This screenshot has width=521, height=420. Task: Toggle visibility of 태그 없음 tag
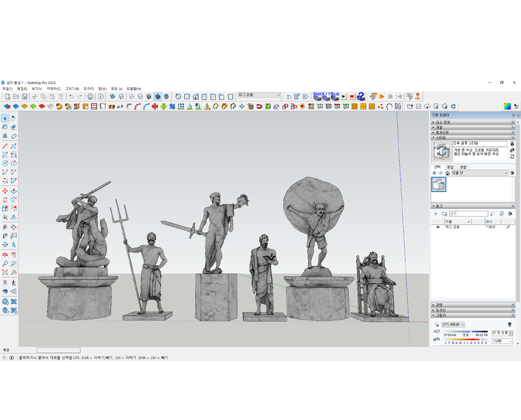438,227
